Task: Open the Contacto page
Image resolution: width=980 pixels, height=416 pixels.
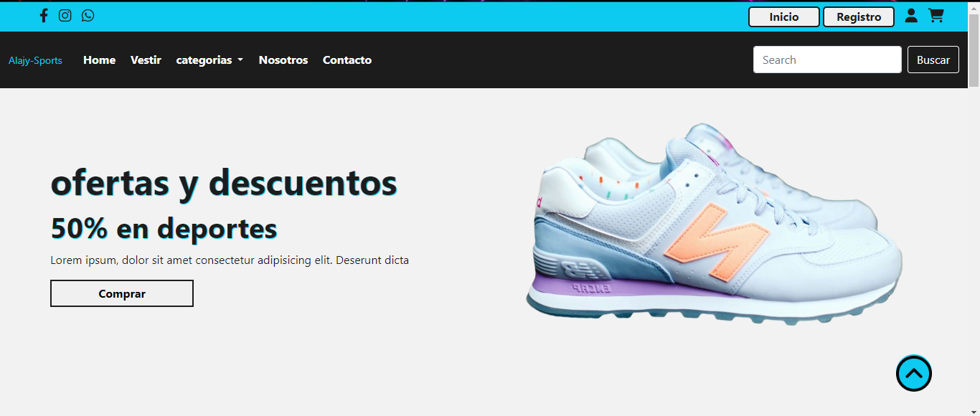Action: 347,60
